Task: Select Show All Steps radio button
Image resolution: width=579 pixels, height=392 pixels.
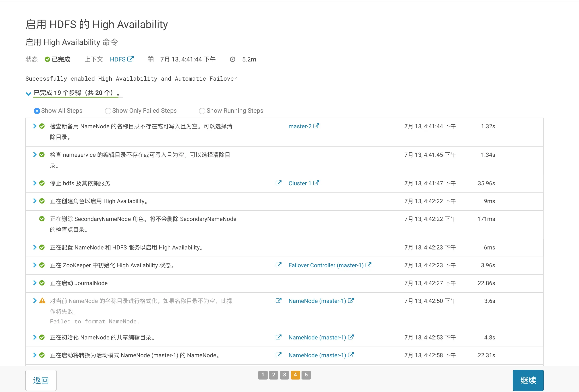Action: point(37,111)
